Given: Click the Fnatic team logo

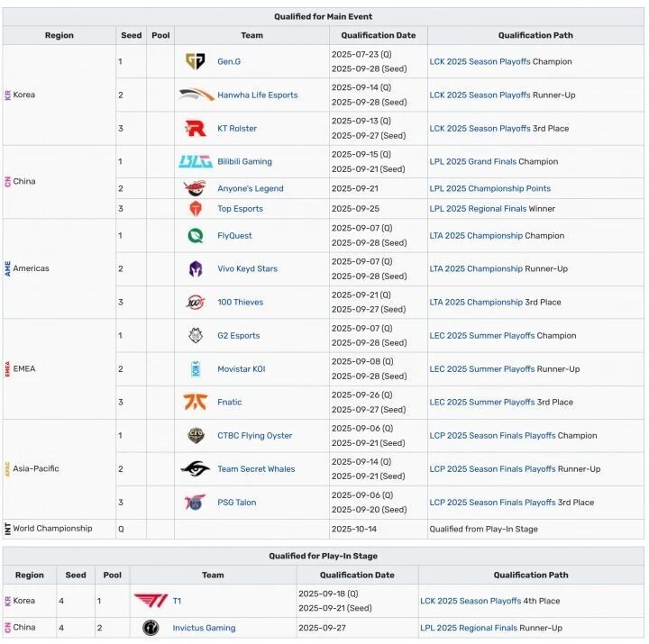Looking at the screenshot, I should coord(196,403).
